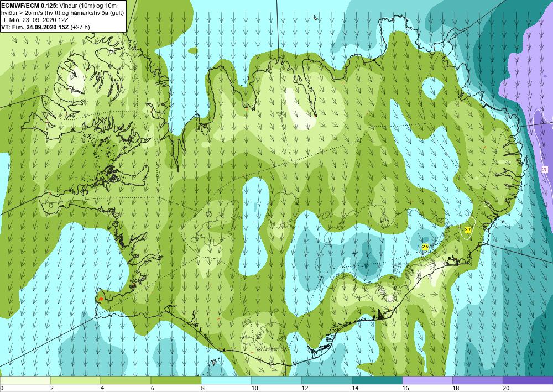Click the scale value '18' label

tap(456, 389)
